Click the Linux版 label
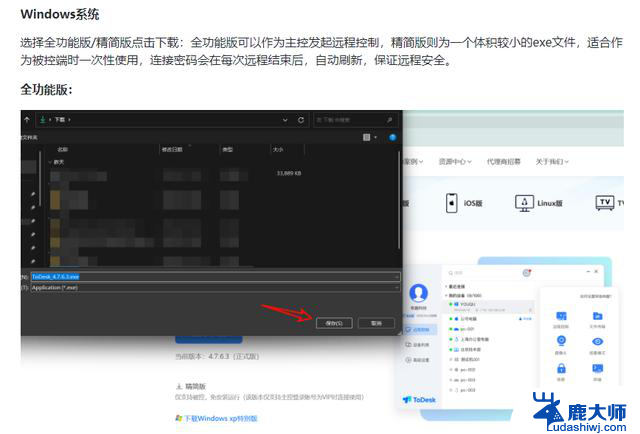 [x=550, y=203]
